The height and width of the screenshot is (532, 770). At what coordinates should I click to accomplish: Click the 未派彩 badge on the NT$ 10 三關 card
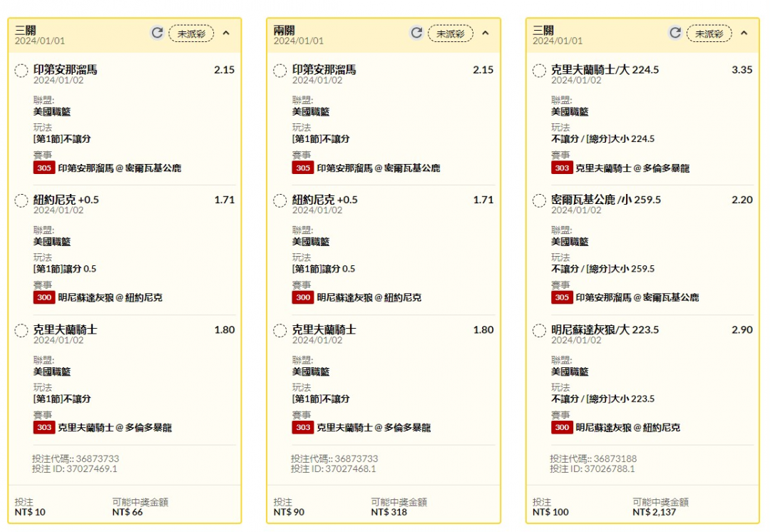(192, 34)
